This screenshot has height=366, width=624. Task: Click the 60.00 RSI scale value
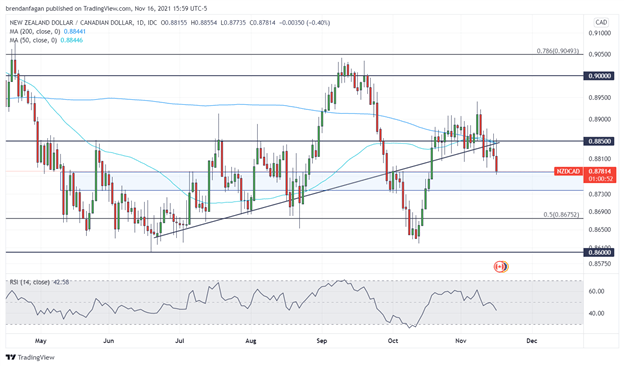[x=596, y=291]
